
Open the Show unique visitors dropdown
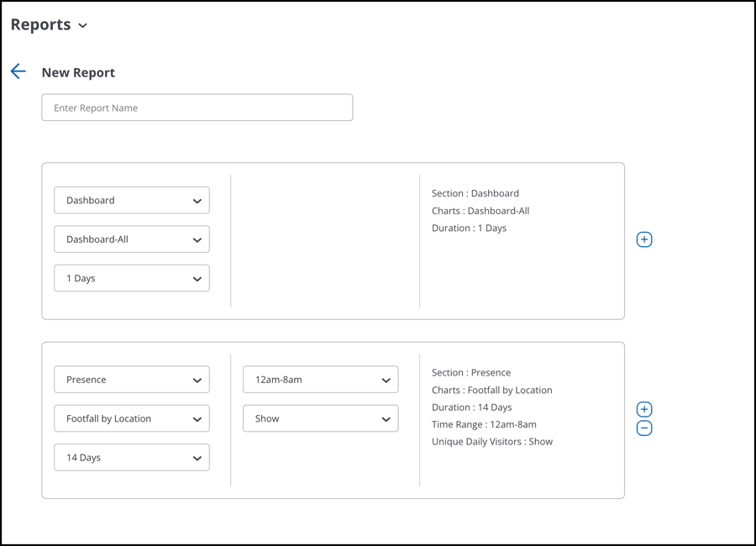pos(321,418)
